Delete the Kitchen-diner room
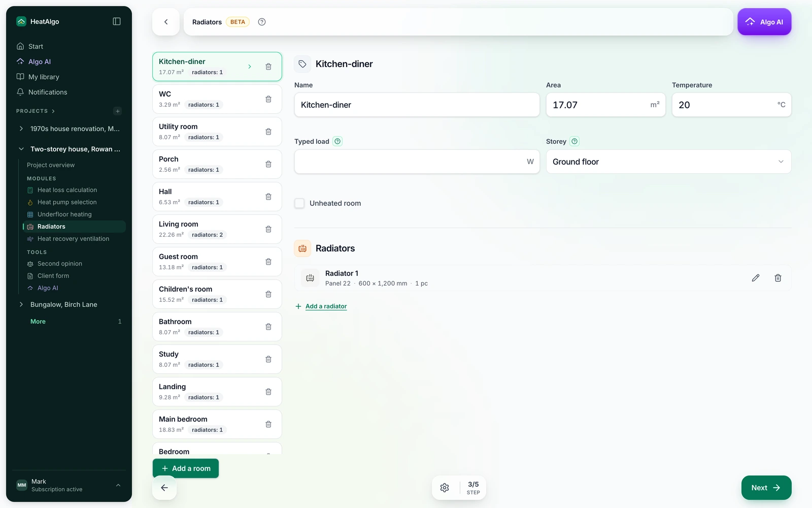Image resolution: width=812 pixels, height=508 pixels. (x=268, y=67)
